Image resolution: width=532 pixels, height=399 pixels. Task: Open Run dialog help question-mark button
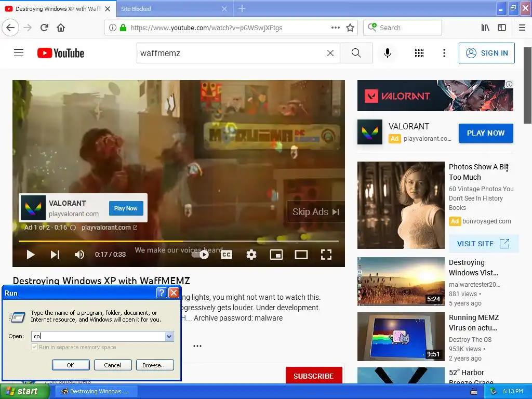click(162, 293)
